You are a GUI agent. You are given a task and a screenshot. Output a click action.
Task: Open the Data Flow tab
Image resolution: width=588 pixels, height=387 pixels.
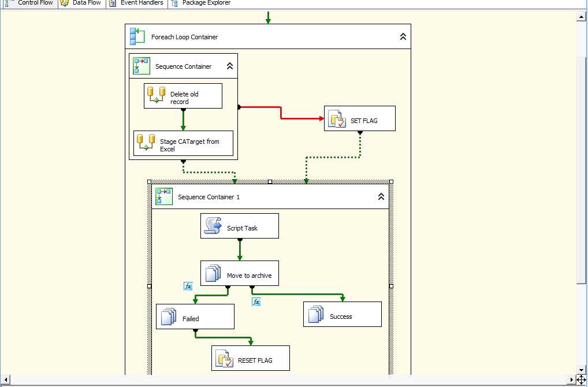(x=82, y=3)
